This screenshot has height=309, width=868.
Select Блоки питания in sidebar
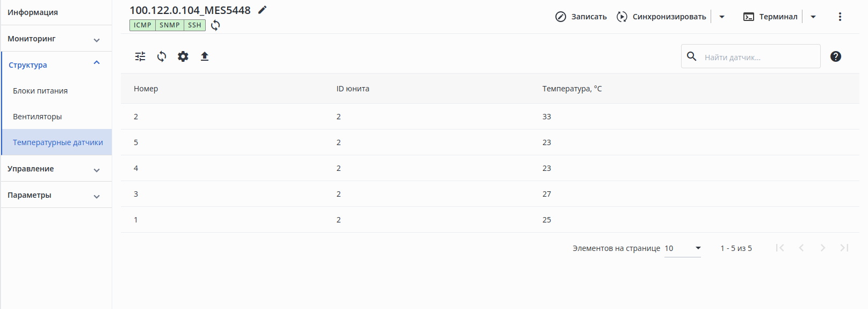40,91
